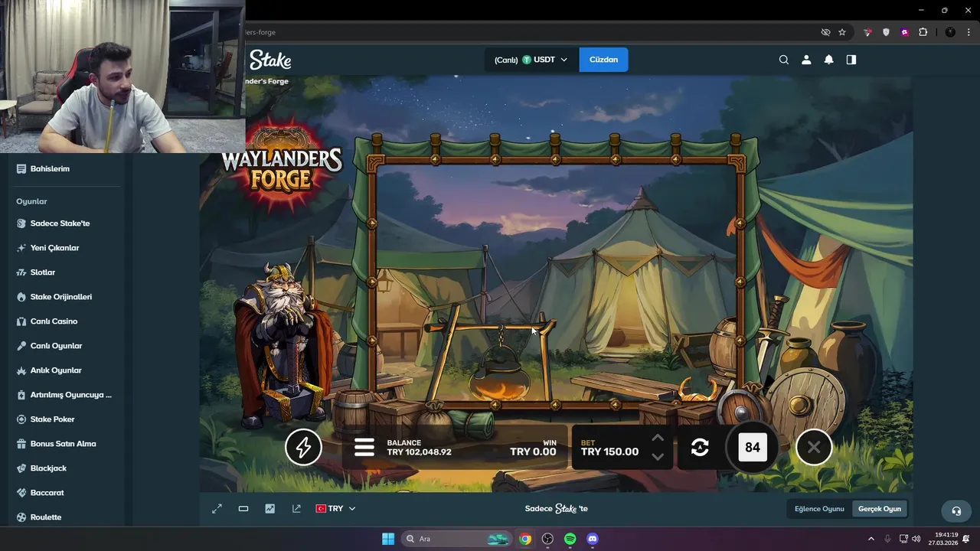Toggle the right sidebar panel icon
Image resolution: width=980 pixels, height=551 pixels.
[x=851, y=60]
